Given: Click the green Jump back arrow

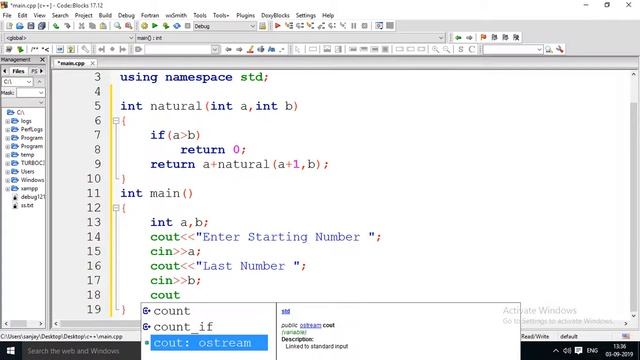Looking at the screenshot, I should 458,38.
